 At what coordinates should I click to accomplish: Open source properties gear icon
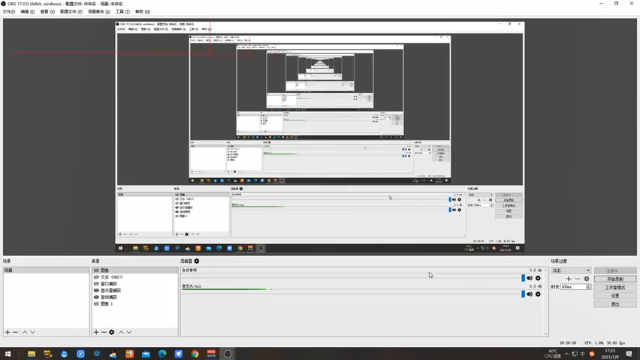point(111,332)
